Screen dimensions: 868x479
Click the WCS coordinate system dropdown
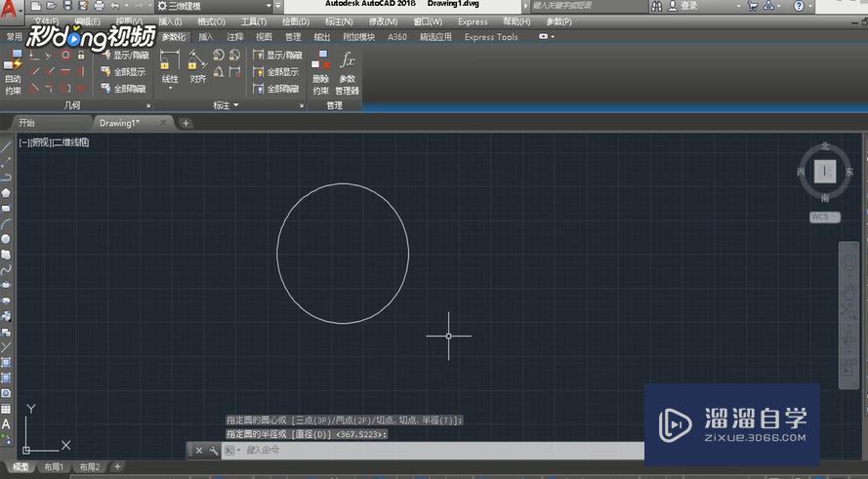(x=825, y=217)
